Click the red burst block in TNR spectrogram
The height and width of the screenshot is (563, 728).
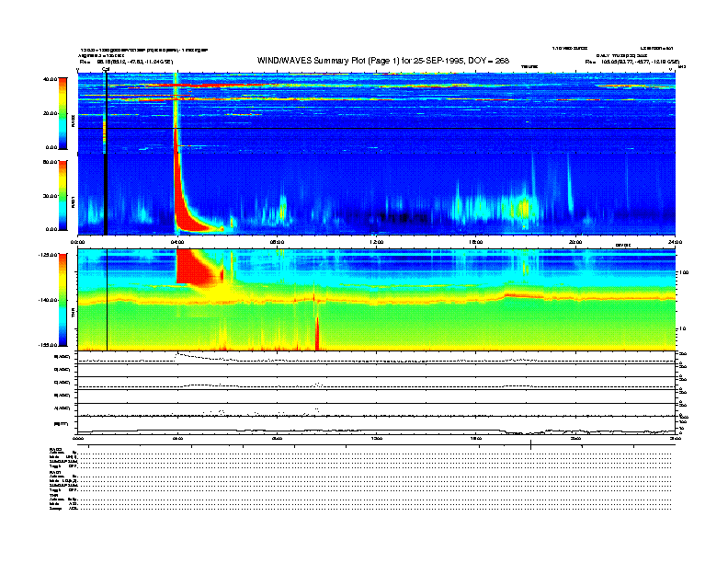click(195, 267)
